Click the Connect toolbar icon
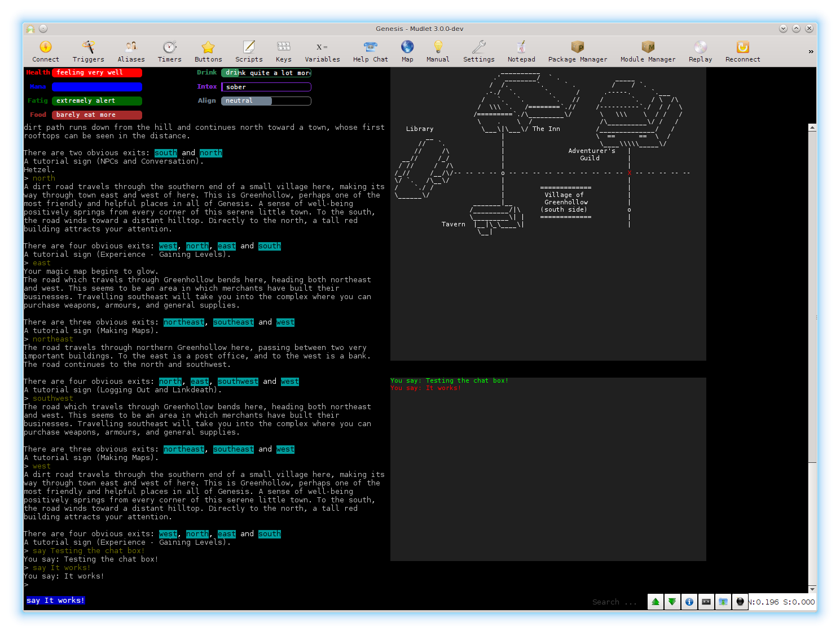The width and height of the screenshot is (840, 635). click(46, 51)
